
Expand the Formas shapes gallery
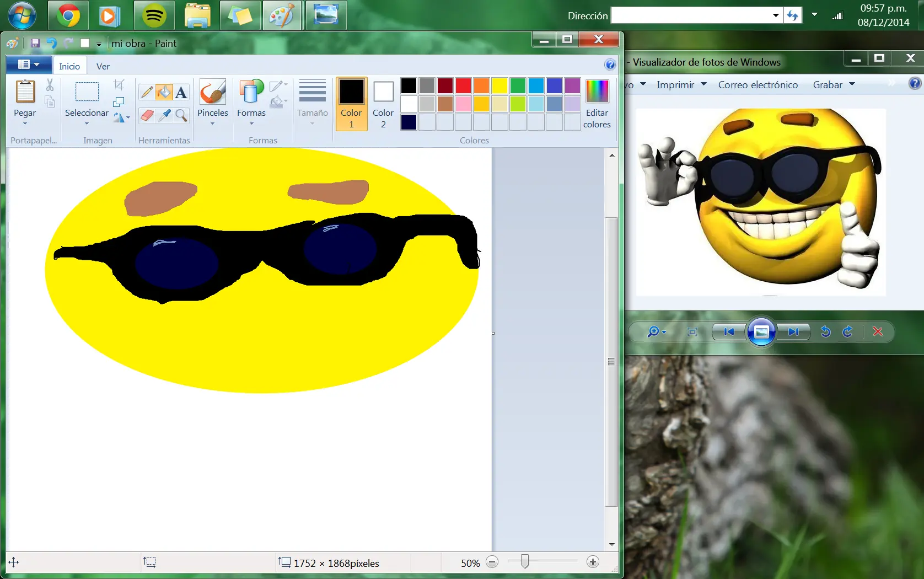(251, 124)
